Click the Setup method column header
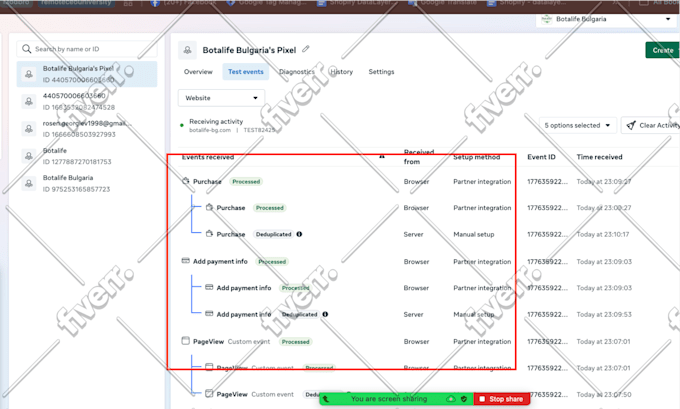 477,157
